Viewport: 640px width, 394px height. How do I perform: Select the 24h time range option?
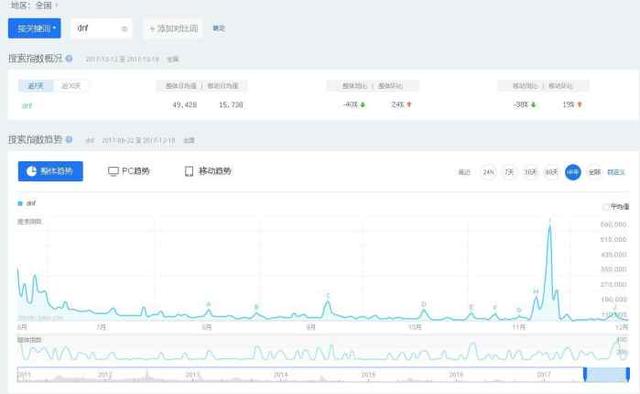pyautogui.click(x=488, y=172)
